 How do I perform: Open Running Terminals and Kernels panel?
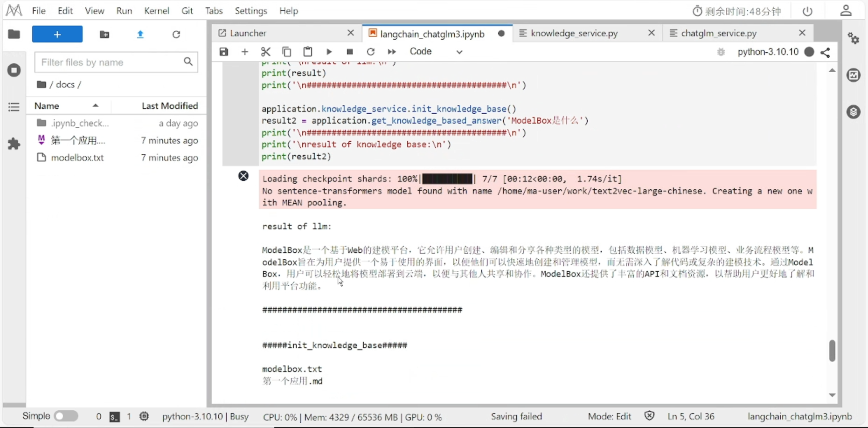[x=14, y=70]
